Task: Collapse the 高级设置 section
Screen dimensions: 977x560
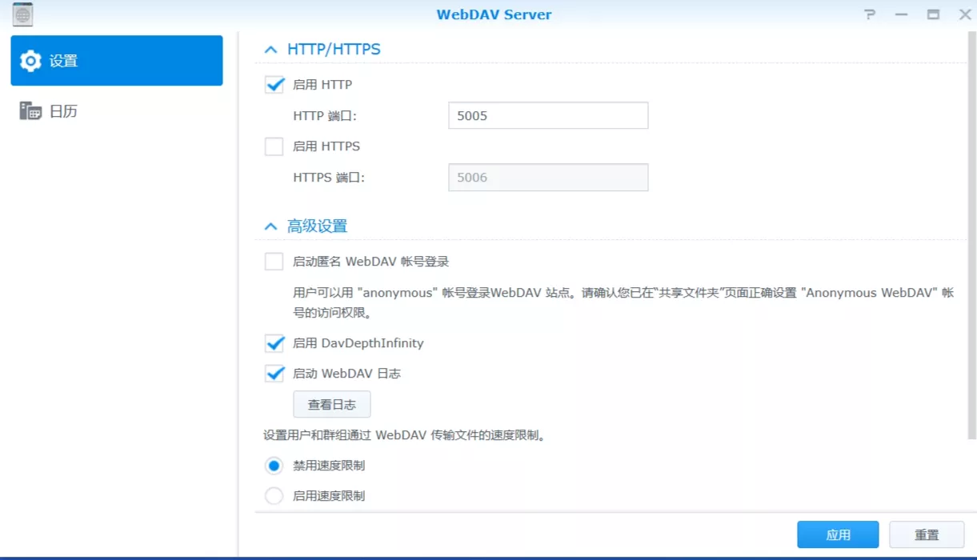Action: pos(270,226)
